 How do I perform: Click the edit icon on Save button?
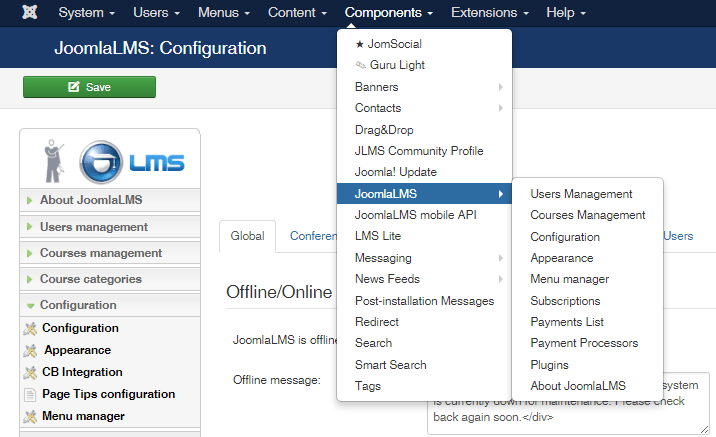coord(74,87)
